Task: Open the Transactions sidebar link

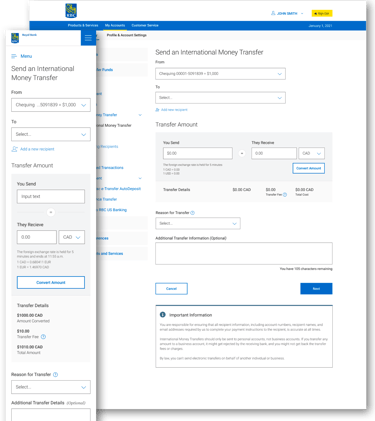Action: 110,168
